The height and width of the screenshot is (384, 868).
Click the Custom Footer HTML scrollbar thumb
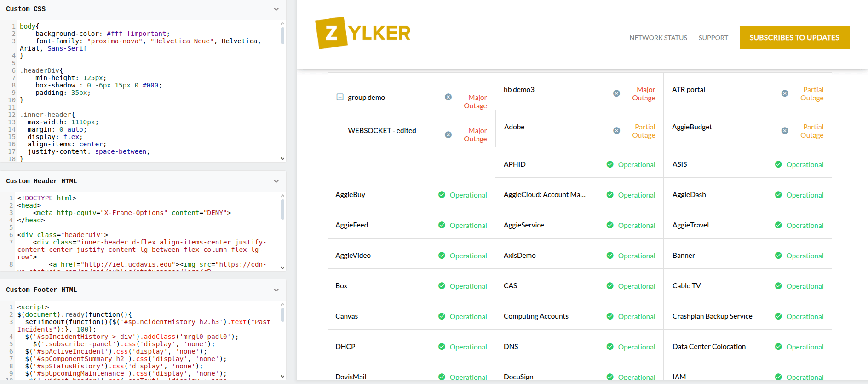click(x=282, y=315)
